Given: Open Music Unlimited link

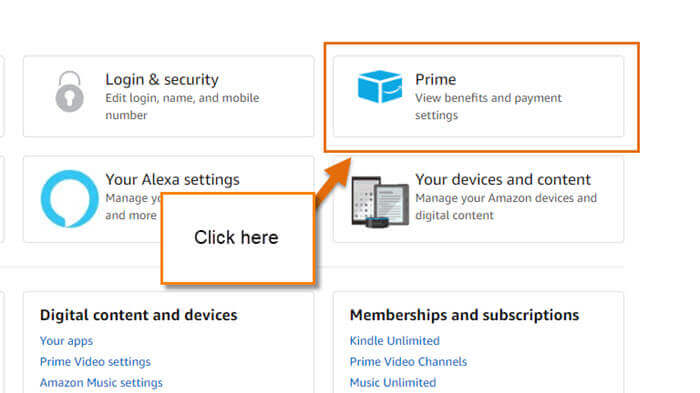Looking at the screenshot, I should [393, 383].
